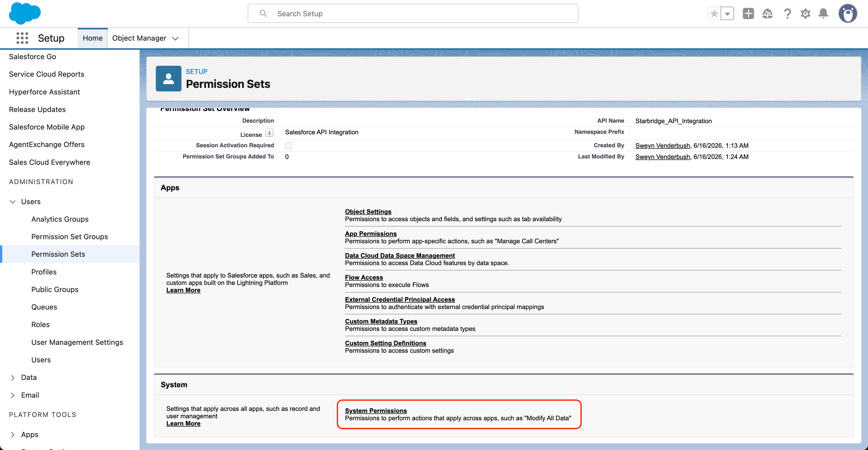Open the App Launcher grid icon
Screen dimensions: 868x450
[22, 38]
